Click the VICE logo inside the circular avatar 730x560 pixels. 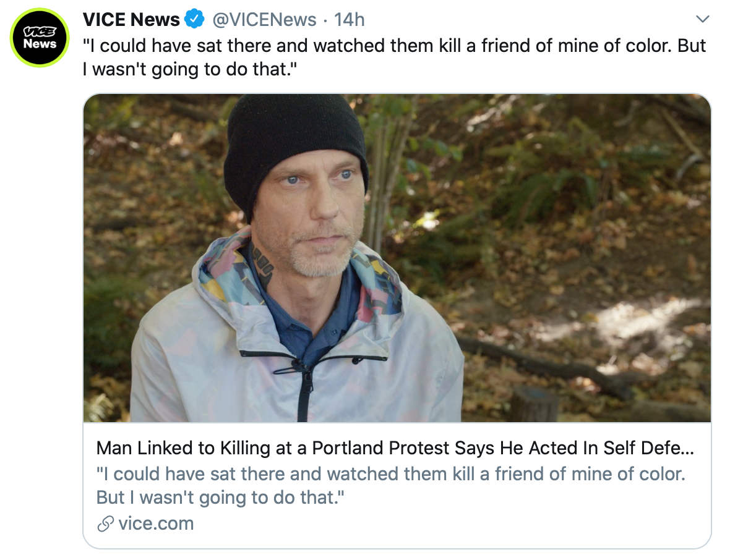tap(39, 32)
